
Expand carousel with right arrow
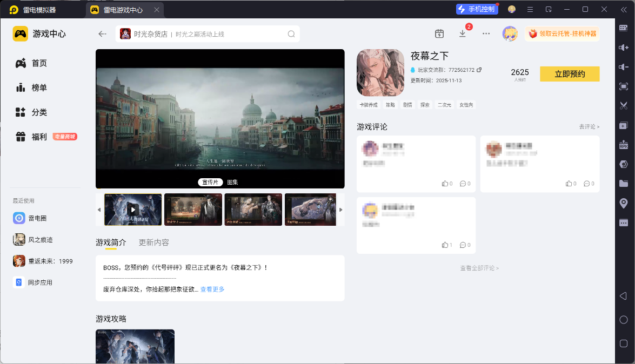click(341, 210)
